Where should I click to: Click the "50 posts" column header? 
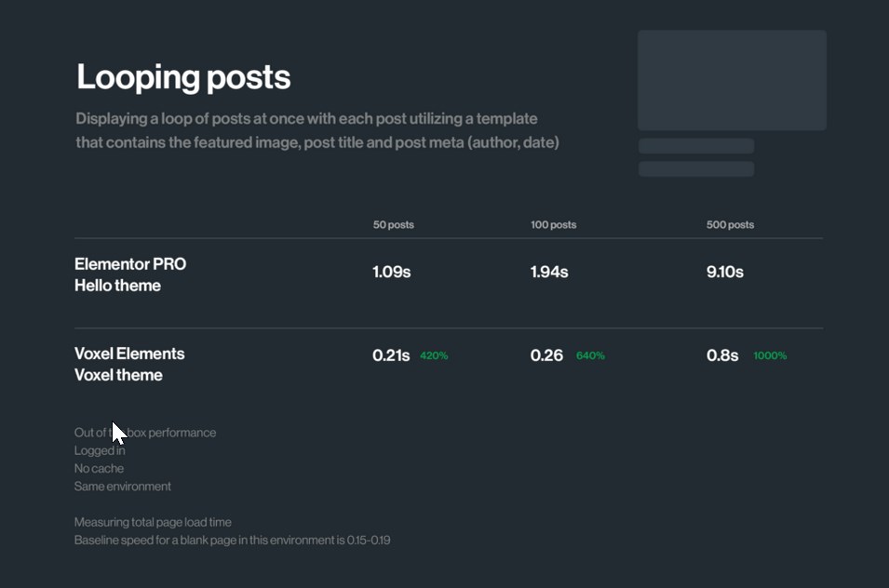(393, 225)
